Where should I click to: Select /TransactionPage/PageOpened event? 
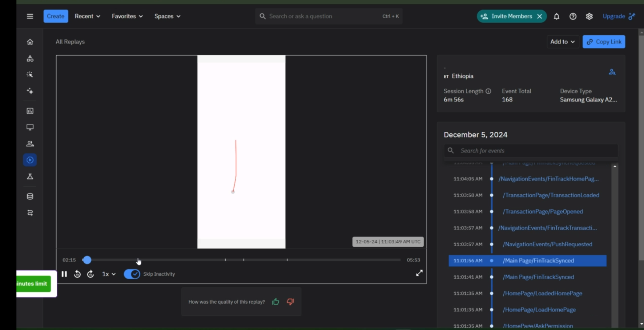click(x=543, y=212)
